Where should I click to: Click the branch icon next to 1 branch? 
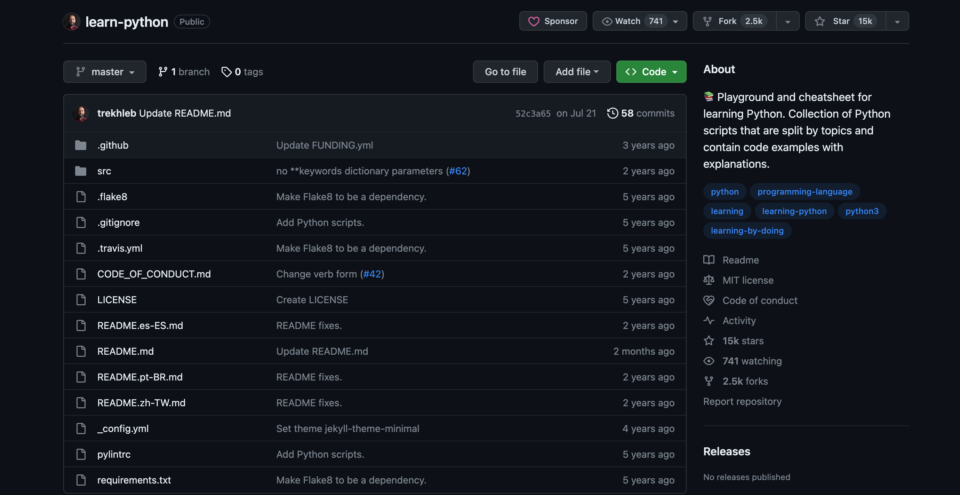coord(163,72)
